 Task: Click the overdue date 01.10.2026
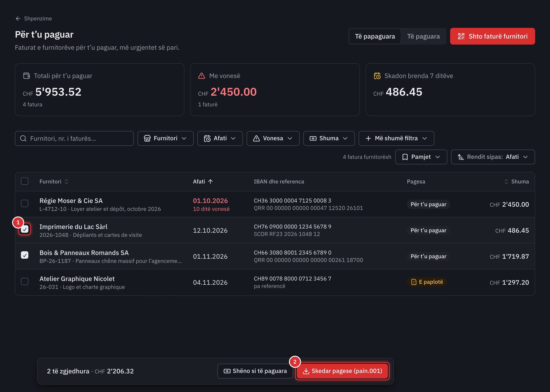coord(210,201)
